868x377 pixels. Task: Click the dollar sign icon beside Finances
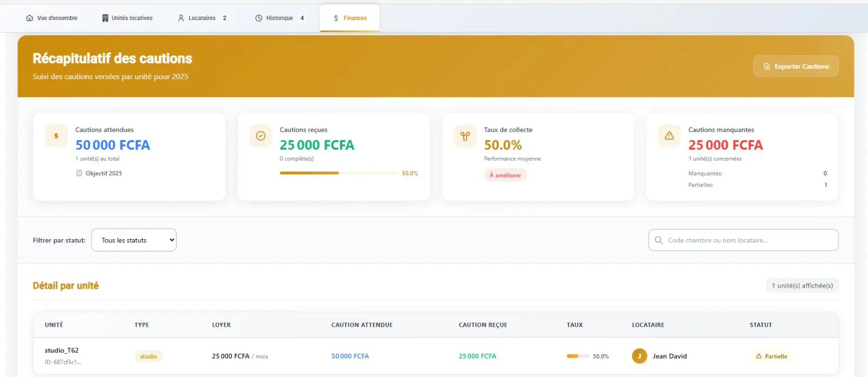(336, 18)
